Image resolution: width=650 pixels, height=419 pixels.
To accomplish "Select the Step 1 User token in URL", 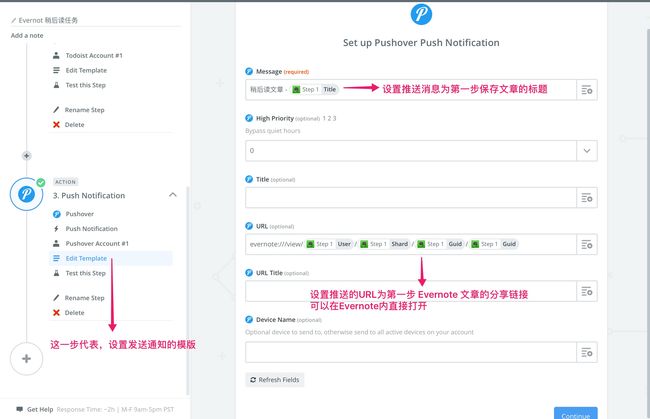I will (x=330, y=244).
